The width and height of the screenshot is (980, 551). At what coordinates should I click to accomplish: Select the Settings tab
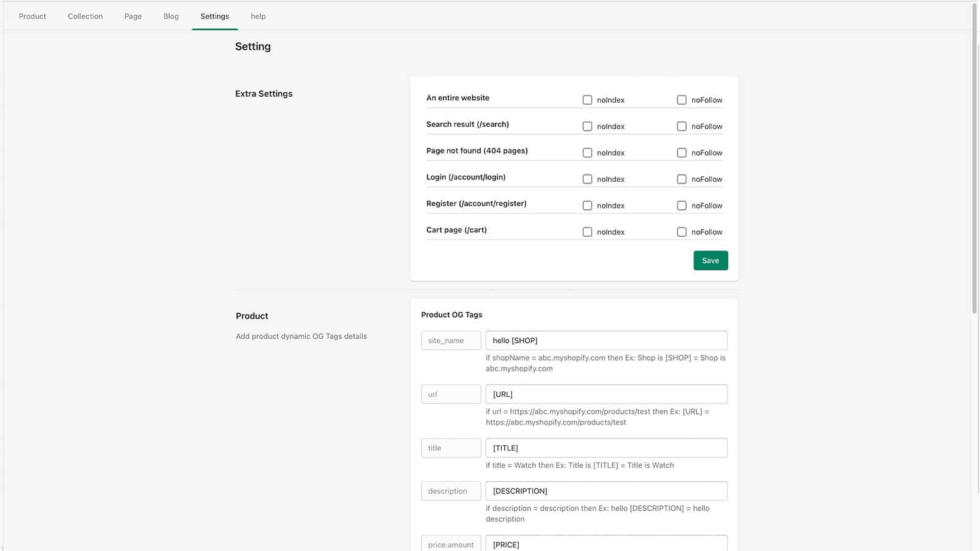(214, 16)
